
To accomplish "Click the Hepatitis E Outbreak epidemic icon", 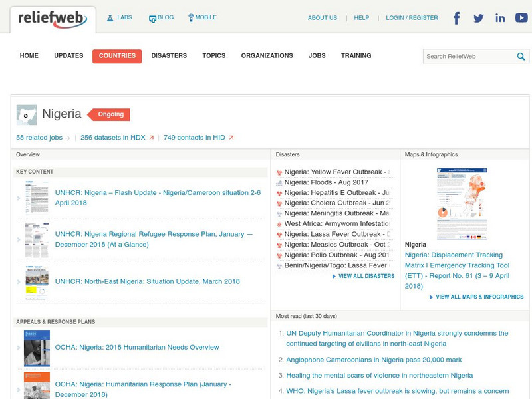I will [279, 194].
